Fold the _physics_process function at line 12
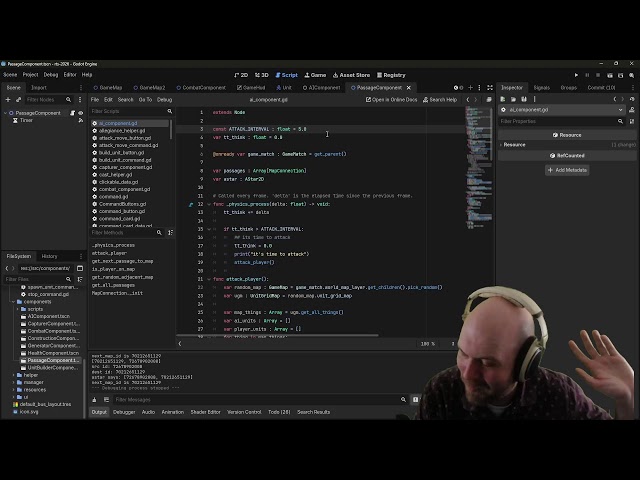Viewport: 640px width, 480px height. [x=209, y=204]
